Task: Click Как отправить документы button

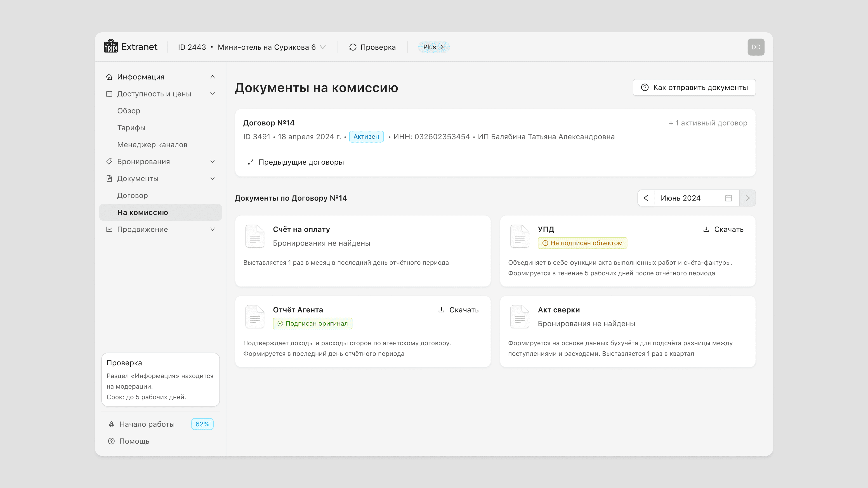Action: (x=694, y=88)
